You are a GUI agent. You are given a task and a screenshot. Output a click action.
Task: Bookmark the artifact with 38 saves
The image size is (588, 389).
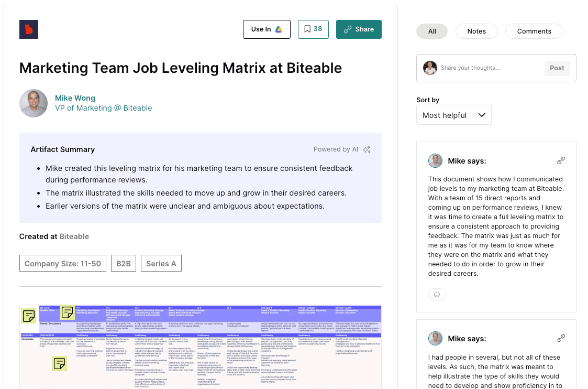[313, 29]
